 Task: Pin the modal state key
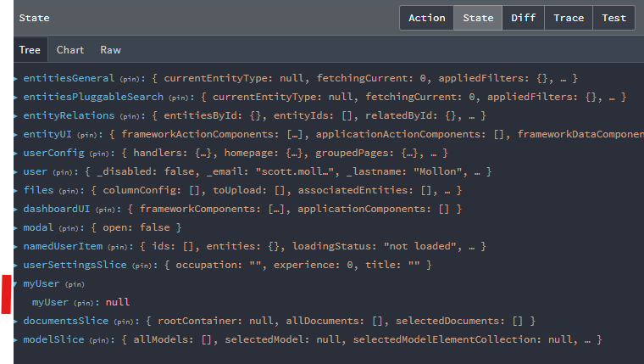tap(69, 228)
